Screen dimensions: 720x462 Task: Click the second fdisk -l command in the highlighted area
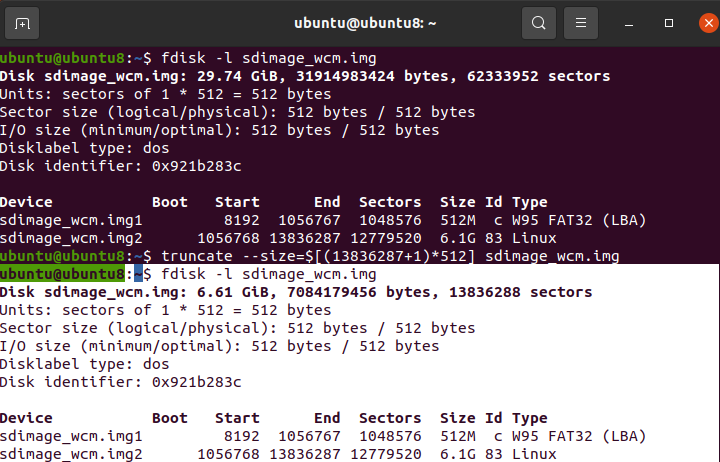point(269,274)
